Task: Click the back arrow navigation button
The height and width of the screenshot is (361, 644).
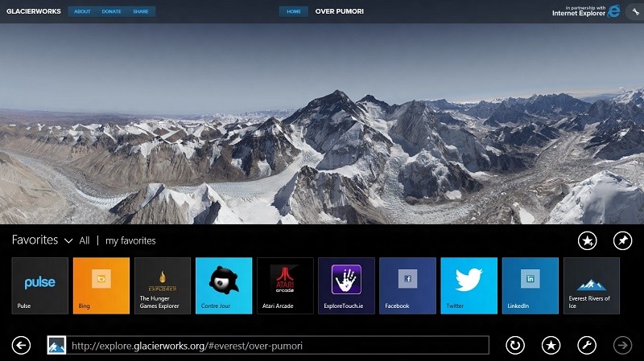Action: point(21,346)
